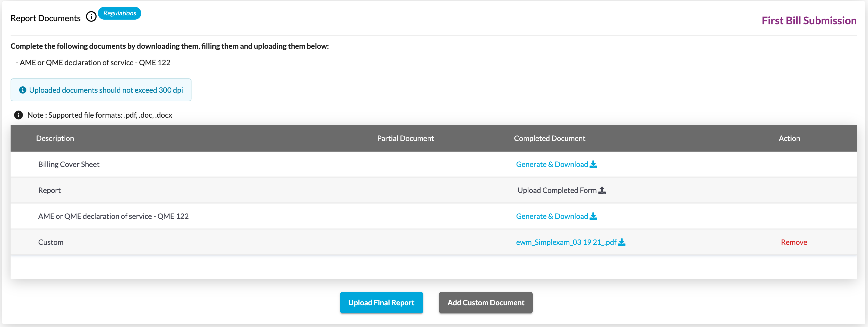This screenshot has height=327, width=868.
Task: Click Upload Completed Form for Report
Action: click(557, 190)
